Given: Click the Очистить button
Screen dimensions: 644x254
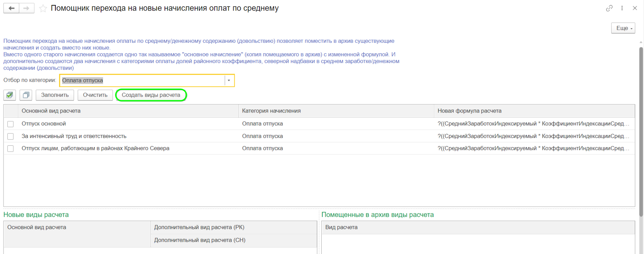Looking at the screenshot, I should [95, 95].
